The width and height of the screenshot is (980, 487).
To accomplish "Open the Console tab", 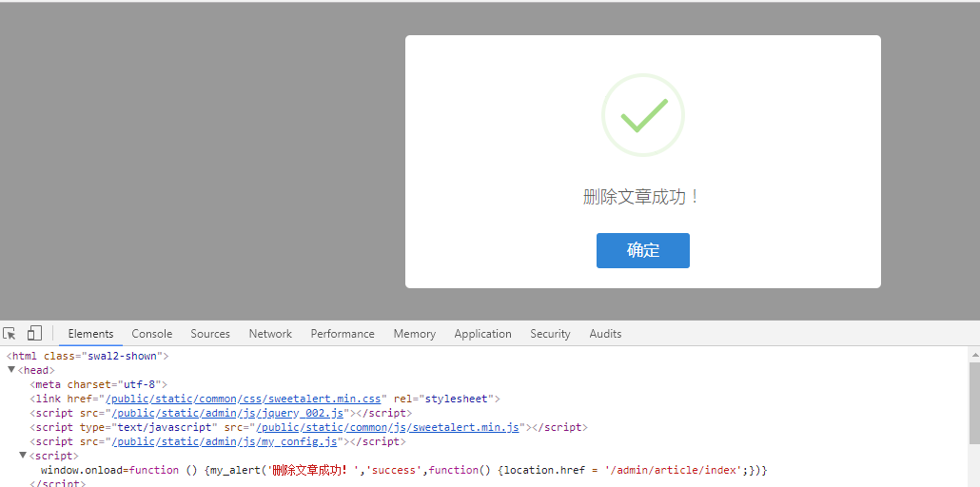I will coord(152,334).
